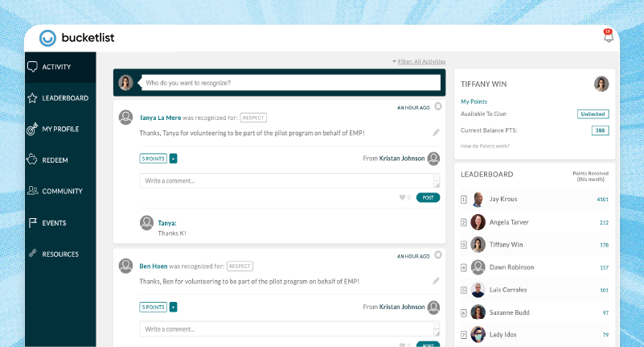Click the Redeem piggy bank icon

click(x=32, y=159)
